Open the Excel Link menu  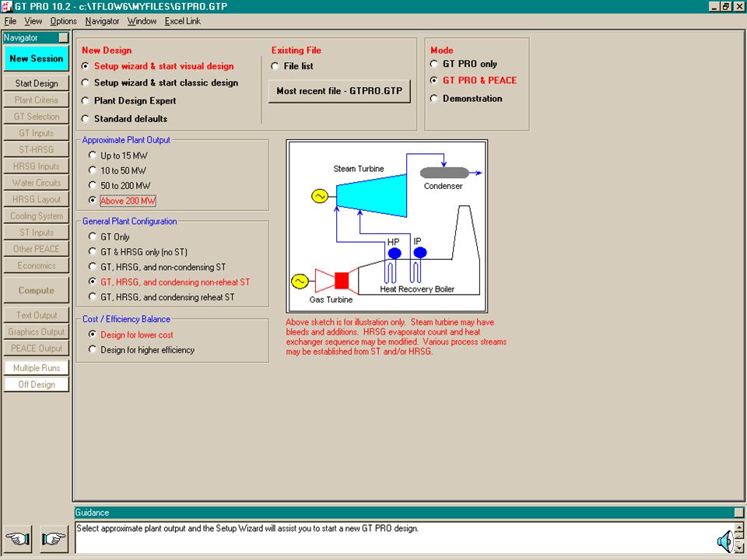(x=182, y=21)
